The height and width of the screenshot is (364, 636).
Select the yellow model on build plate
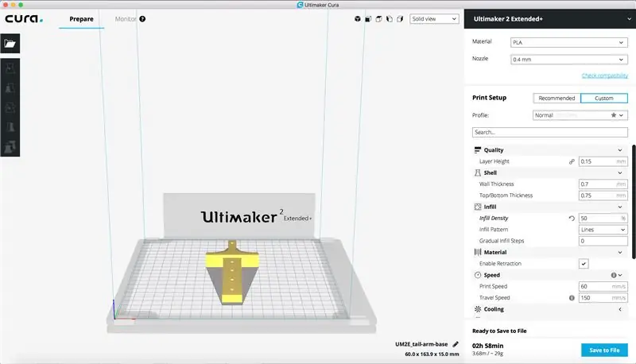click(x=232, y=273)
